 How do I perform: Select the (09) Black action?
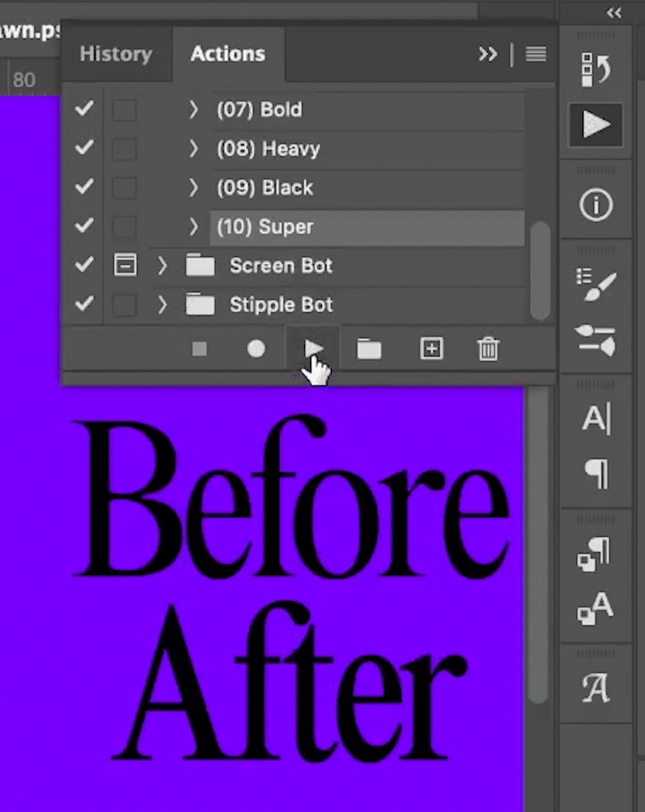click(265, 188)
